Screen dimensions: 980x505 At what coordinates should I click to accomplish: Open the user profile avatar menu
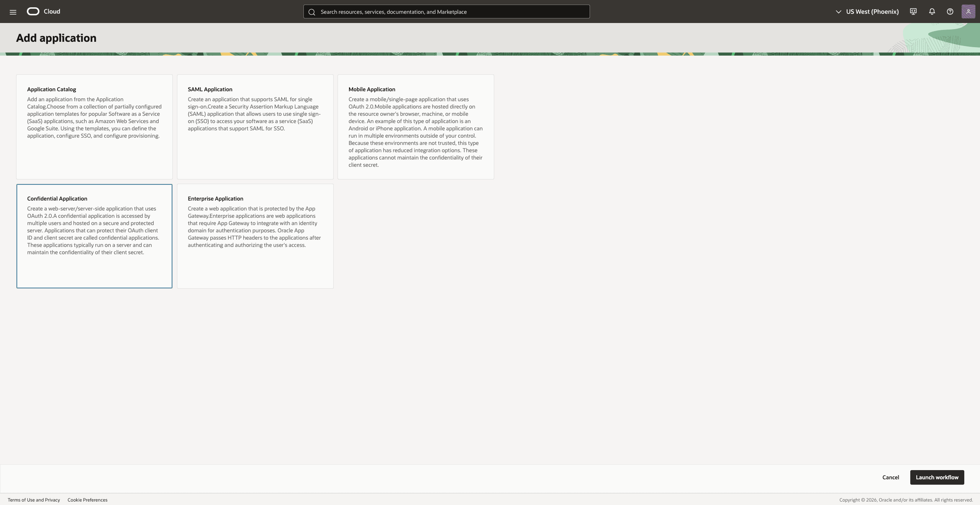[968, 12]
